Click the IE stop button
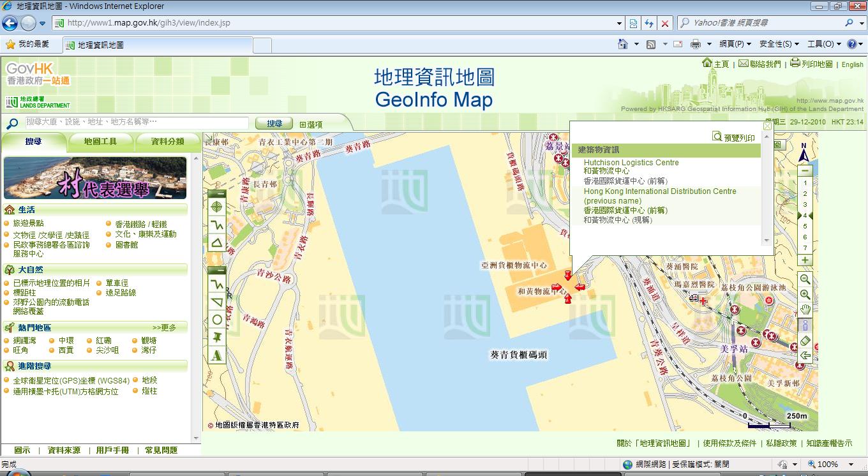868x476 pixels. (x=665, y=23)
